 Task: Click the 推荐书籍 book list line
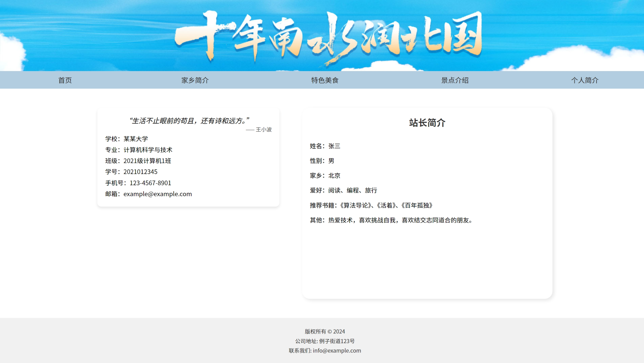tap(371, 205)
